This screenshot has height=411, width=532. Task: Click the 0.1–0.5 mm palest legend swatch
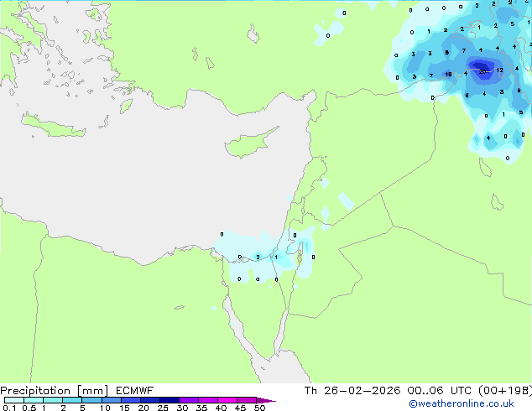[x=14, y=400]
